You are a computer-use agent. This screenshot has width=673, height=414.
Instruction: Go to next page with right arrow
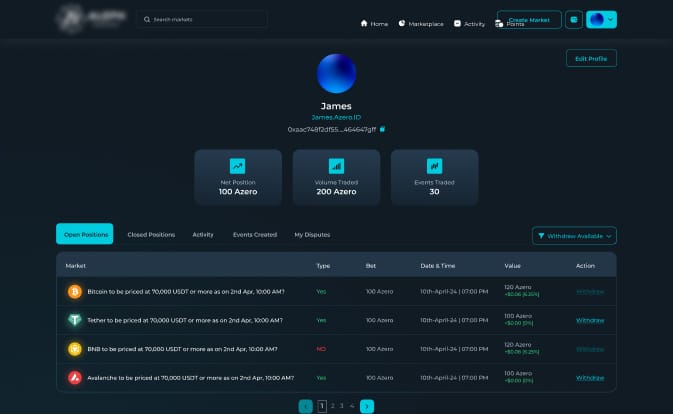pos(367,406)
